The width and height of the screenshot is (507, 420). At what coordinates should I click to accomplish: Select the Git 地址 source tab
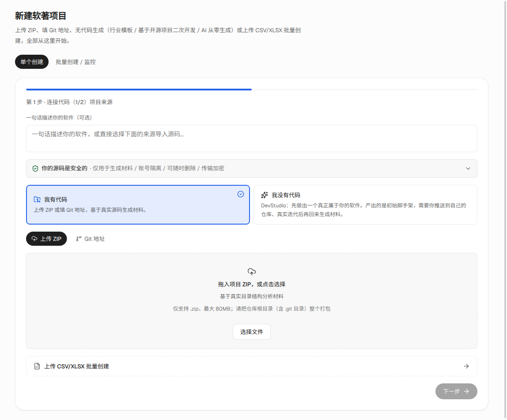90,239
